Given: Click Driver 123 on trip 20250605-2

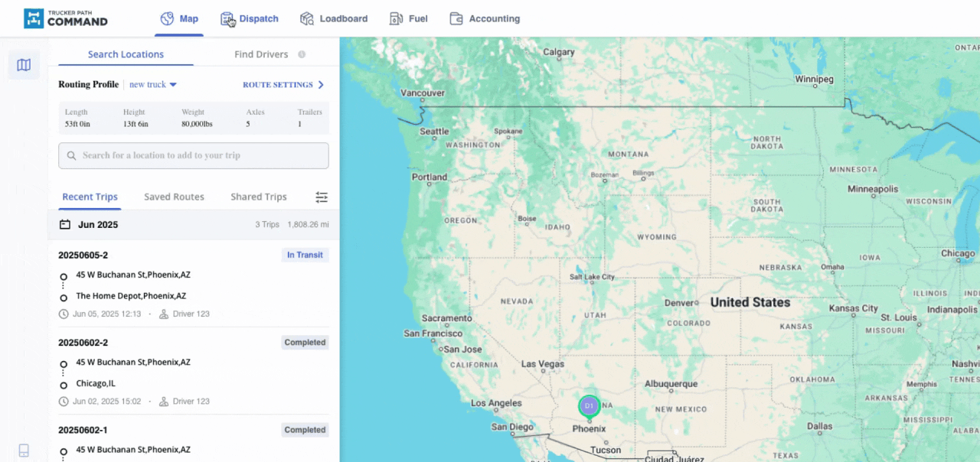Looking at the screenshot, I should tap(190, 314).
